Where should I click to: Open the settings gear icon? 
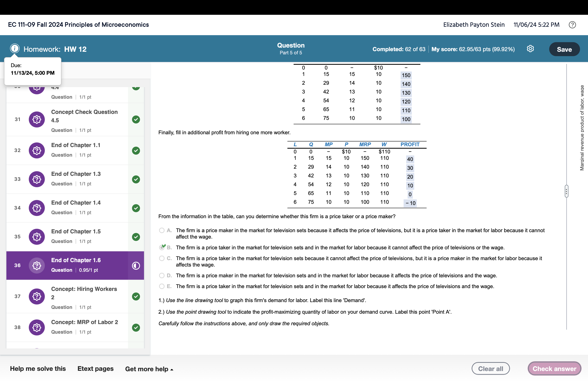click(530, 49)
